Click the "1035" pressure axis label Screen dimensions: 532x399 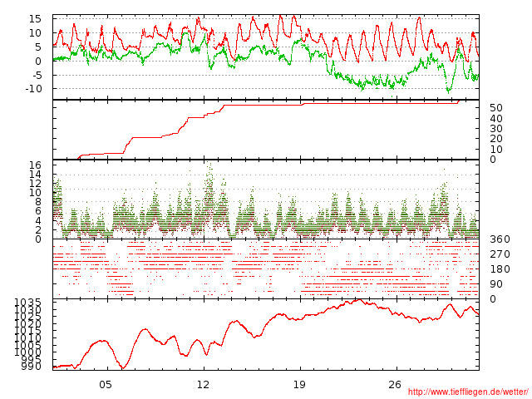point(27,303)
